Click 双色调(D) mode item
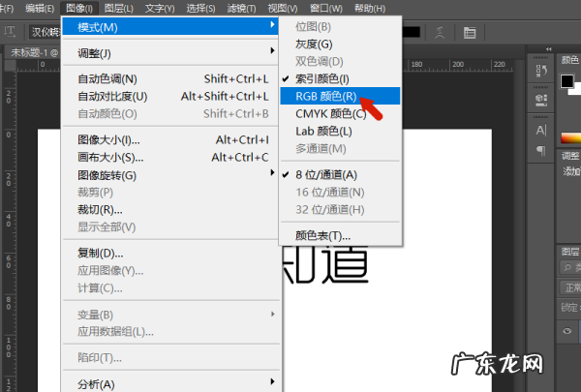Screen dimensions: 581x392 [x=340, y=61]
